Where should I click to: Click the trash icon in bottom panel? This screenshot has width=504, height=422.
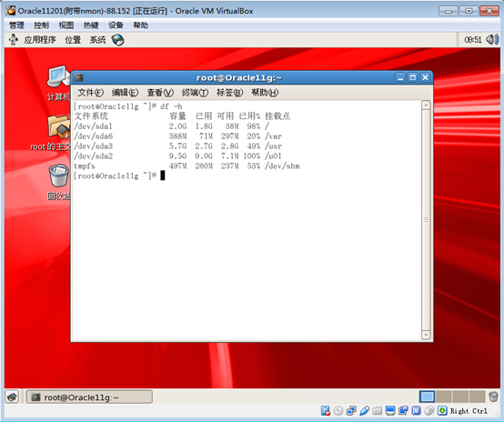(493, 397)
